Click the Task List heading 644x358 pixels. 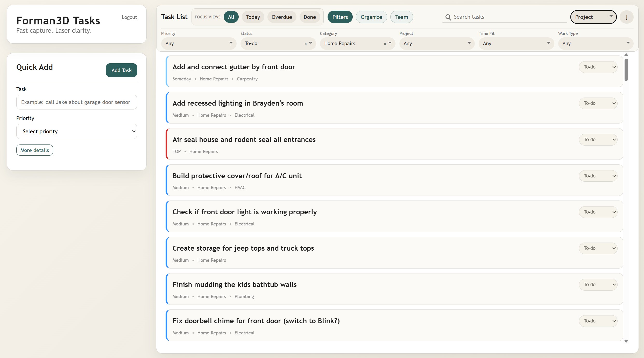[174, 17]
